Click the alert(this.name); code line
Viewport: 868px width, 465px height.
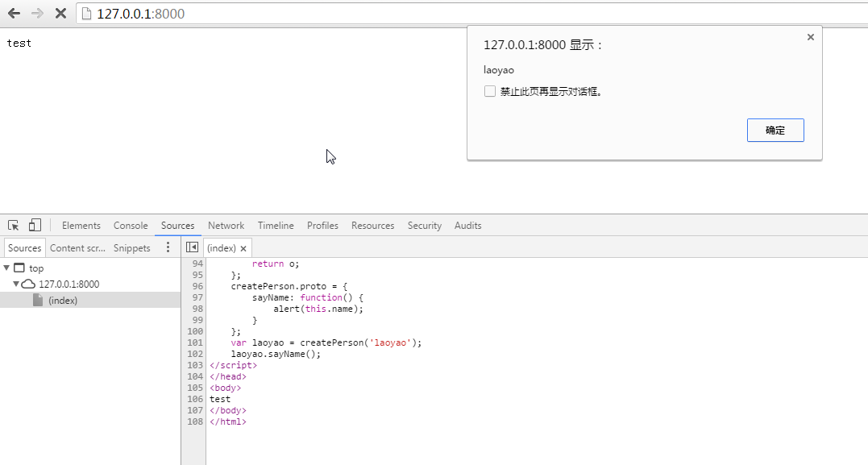coord(318,309)
